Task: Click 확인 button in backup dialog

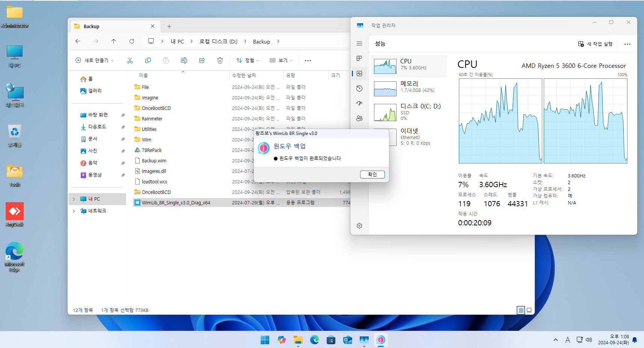Action: coord(373,174)
